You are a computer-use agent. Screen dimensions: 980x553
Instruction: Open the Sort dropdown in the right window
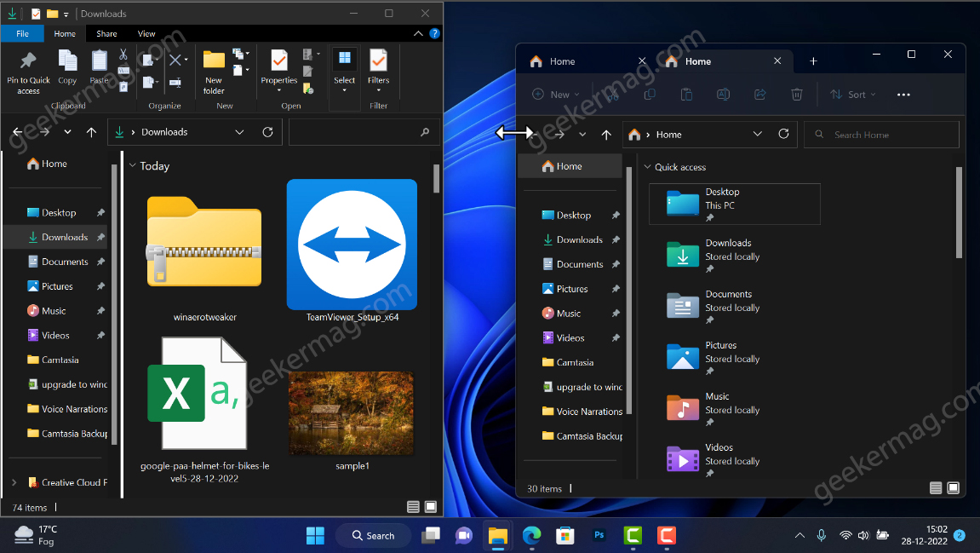point(852,95)
